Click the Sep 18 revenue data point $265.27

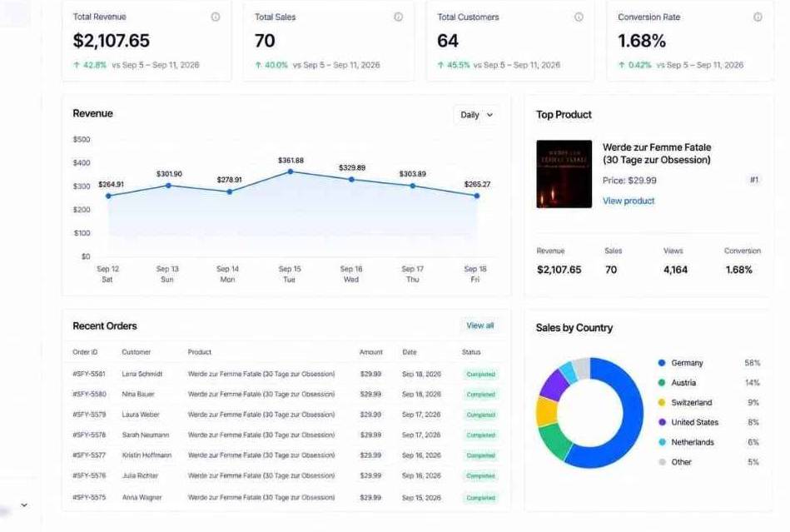(x=477, y=196)
